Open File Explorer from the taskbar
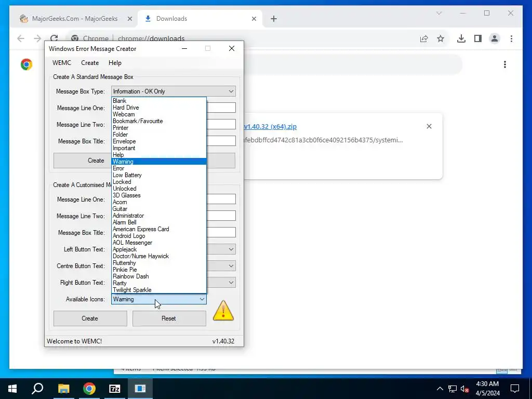Viewport: 532px width, 399px height. click(x=63, y=389)
